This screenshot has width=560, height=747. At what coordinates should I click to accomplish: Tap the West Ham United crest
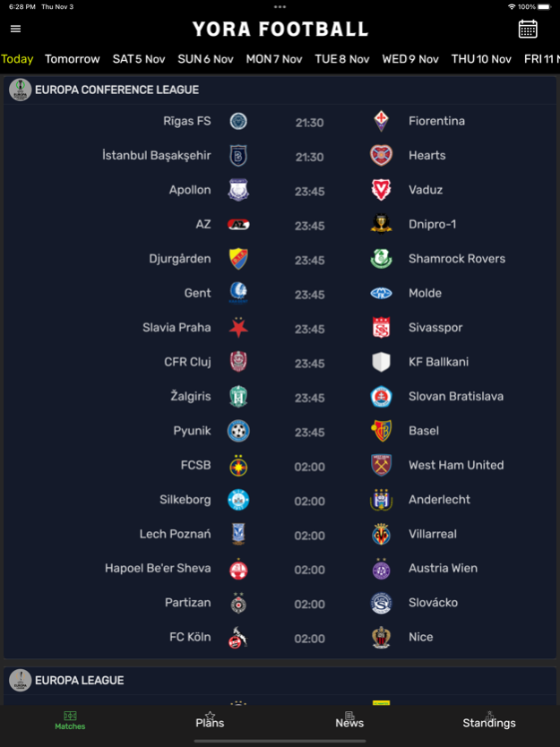[x=382, y=466]
